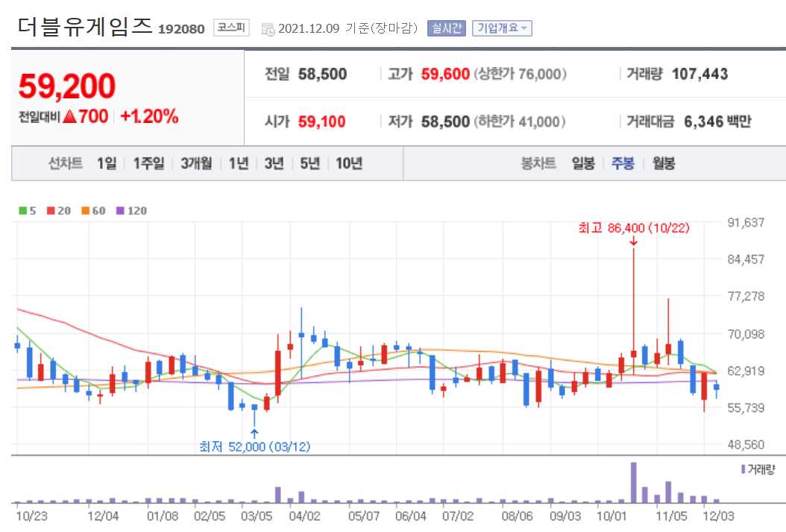Viewport: 786px width, 532px height.
Task: Select the 1년 line chart tab
Action: 239,163
